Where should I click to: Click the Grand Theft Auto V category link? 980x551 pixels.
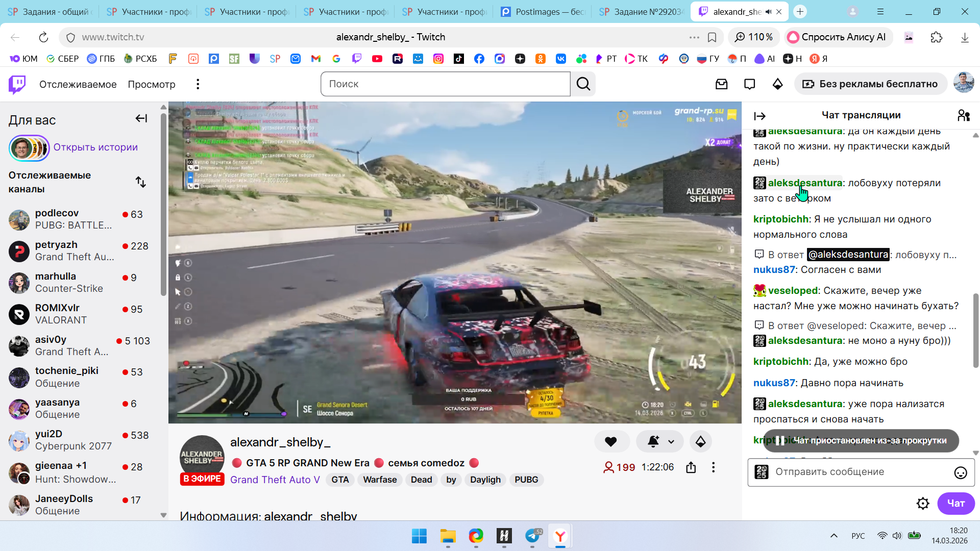click(275, 480)
